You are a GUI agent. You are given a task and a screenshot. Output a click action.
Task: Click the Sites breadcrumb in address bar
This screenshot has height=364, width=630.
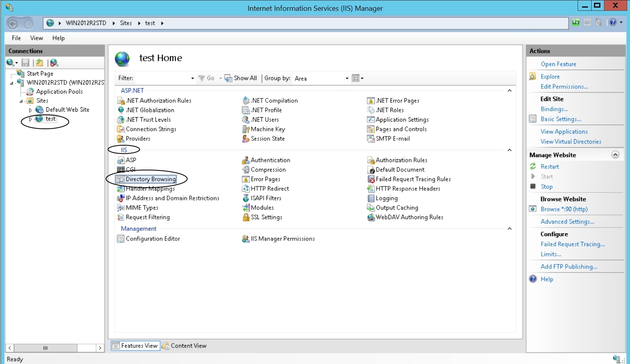pos(126,23)
